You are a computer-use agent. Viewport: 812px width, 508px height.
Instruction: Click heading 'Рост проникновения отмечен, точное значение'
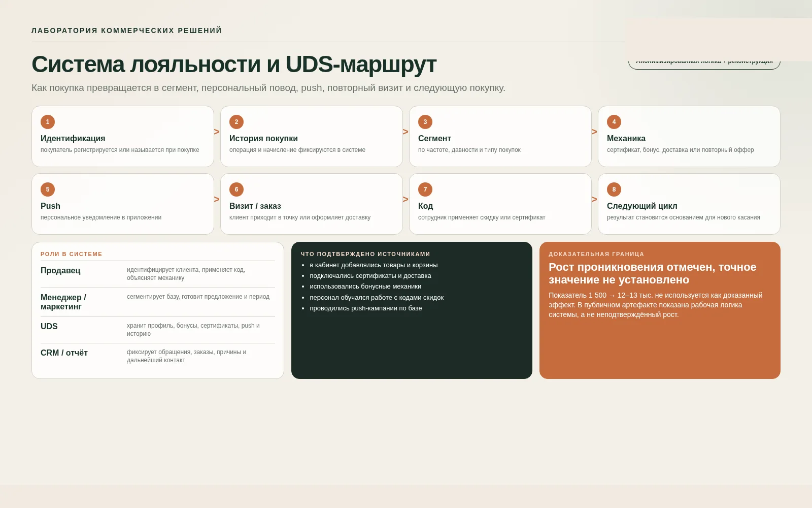click(x=653, y=273)
